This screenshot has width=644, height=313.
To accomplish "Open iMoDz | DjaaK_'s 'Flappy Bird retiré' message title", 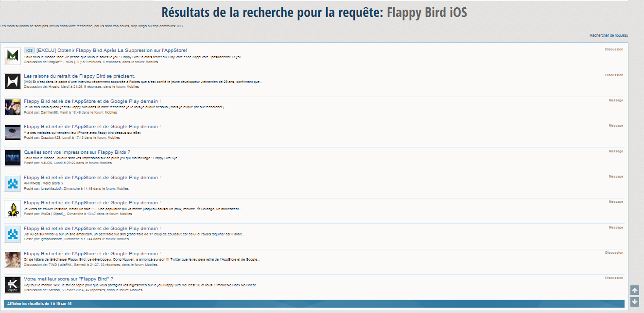I will tap(92, 202).
